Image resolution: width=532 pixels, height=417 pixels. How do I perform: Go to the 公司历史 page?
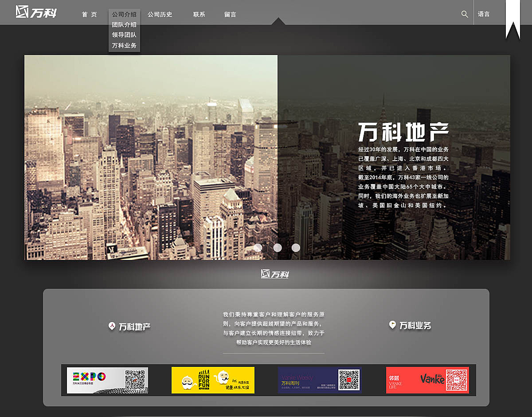160,15
